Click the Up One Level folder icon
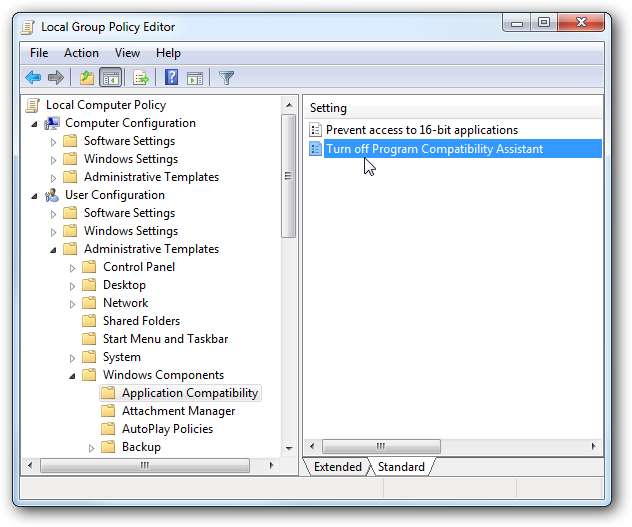The height and width of the screenshot is (527, 632). click(x=87, y=77)
